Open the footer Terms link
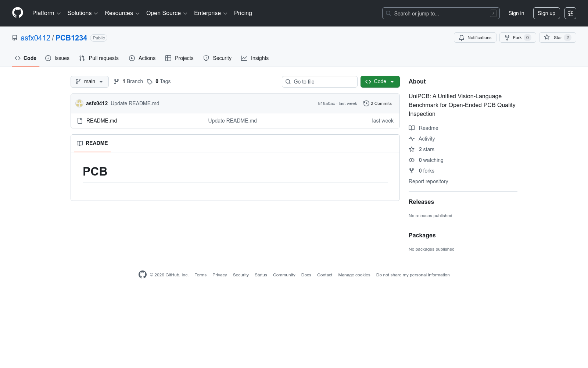The width and height of the screenshot is (588, 368). coord(201,275)
